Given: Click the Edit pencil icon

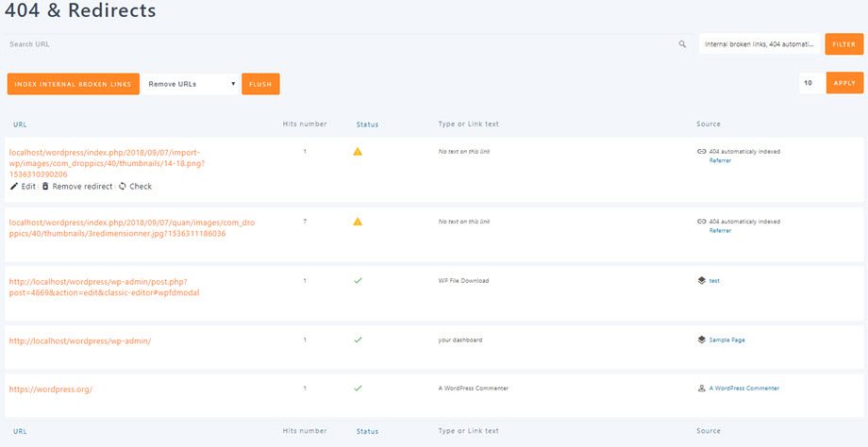Looking at the screenshot, I should [x=14, y=187].
